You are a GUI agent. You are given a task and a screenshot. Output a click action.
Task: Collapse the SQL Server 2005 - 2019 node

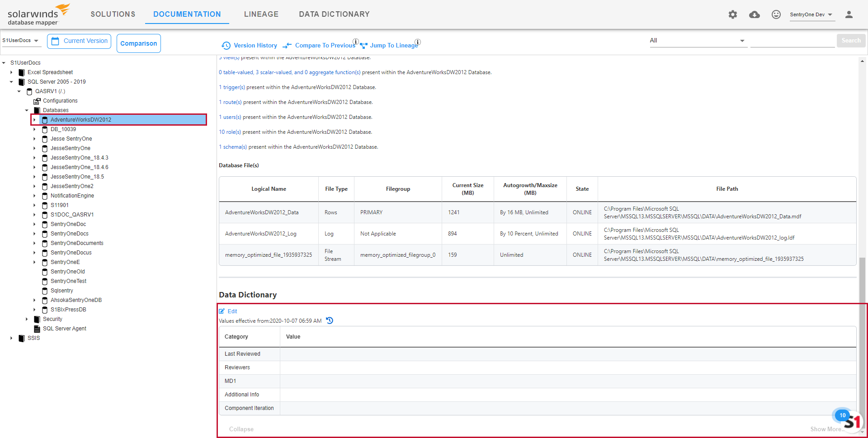[11, 82]
